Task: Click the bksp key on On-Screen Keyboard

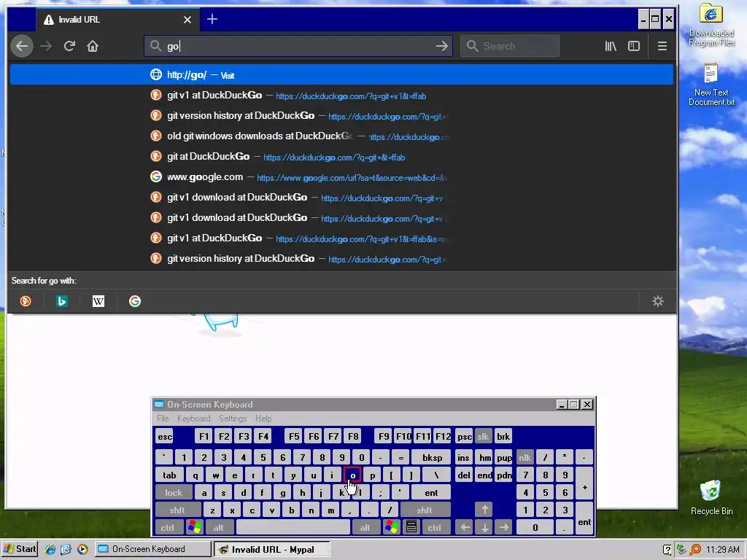Action: [x=432, y=458]
